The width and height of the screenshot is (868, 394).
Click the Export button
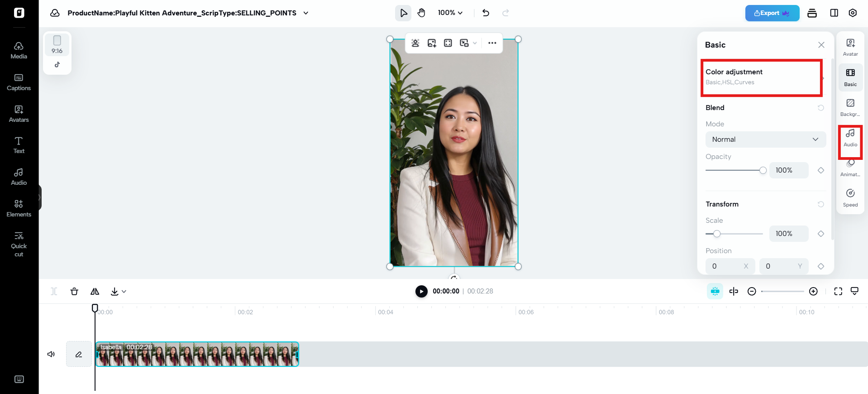pyautogui.click(x=772, y=13)
